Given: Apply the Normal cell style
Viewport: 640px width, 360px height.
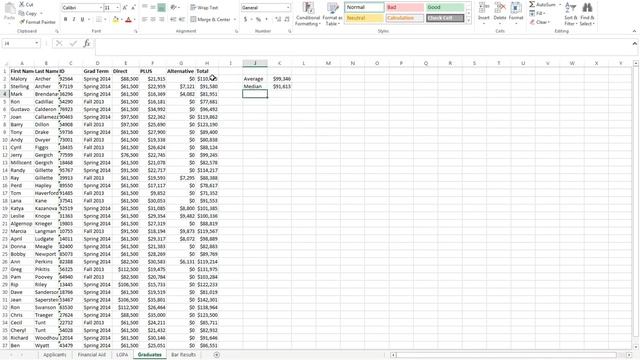Looking at the screenshot, I should 364,7.
